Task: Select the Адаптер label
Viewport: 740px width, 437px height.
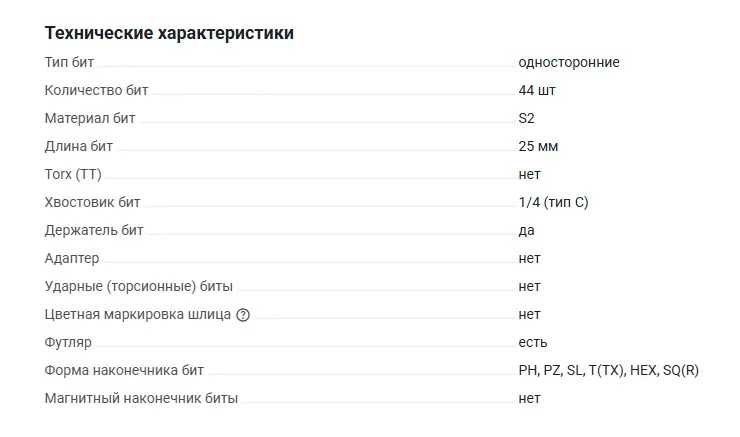Action: pyautogui.click(x=72, y=258)
